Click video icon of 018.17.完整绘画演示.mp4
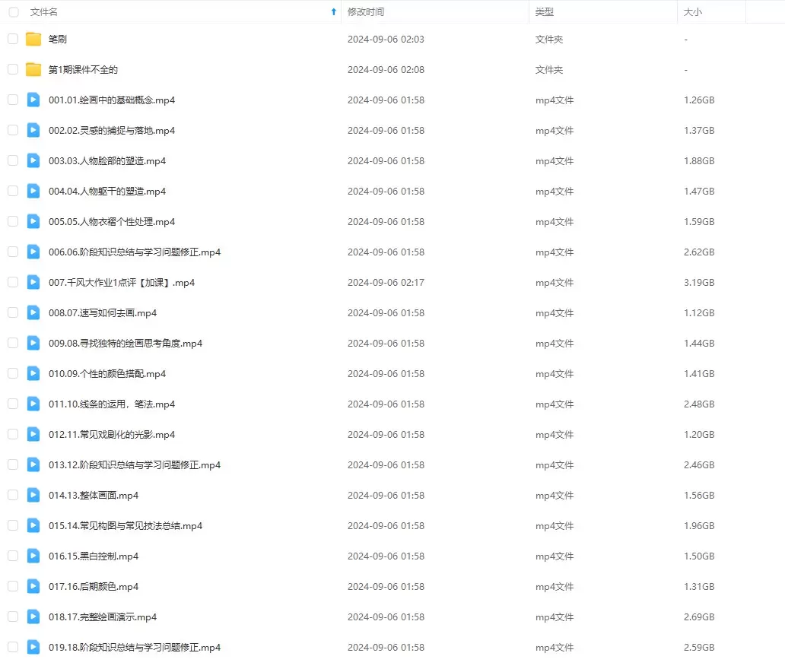The width and height of the screenshot is (785, 672). tap(33, 617)
